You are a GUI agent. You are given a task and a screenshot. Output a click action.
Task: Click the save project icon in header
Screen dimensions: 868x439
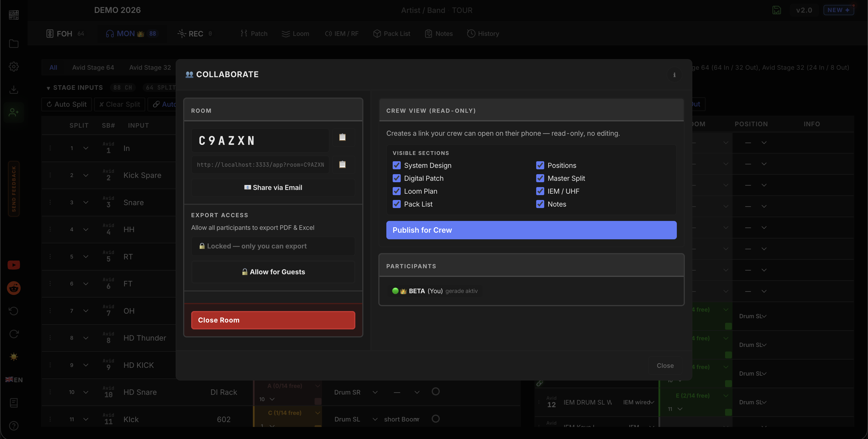click(777, 10)
